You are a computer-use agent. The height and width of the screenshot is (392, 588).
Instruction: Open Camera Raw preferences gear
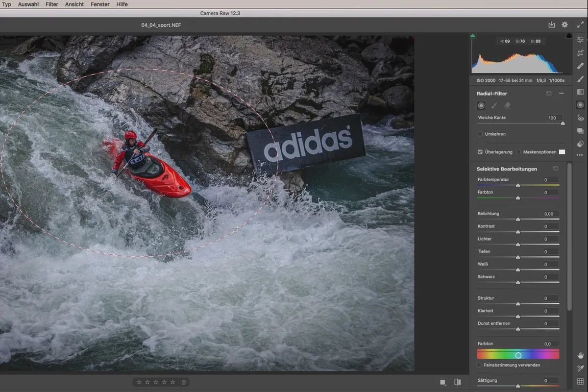pos(564,24)
